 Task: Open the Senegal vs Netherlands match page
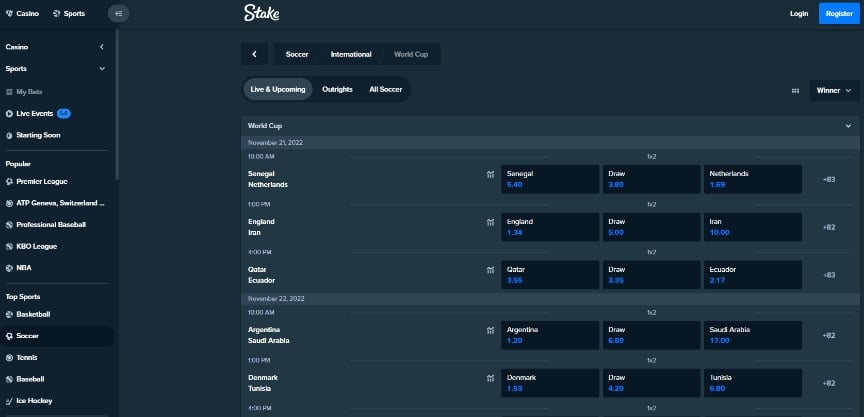pos(268,179)
